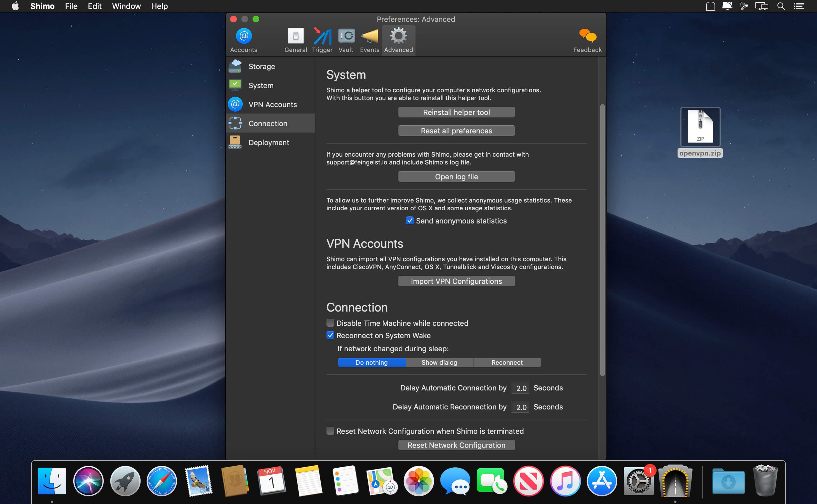The height and width of the screenshot is (504, 817).
Task: Select the Events megaphone icon
Action: coord(369,37)
